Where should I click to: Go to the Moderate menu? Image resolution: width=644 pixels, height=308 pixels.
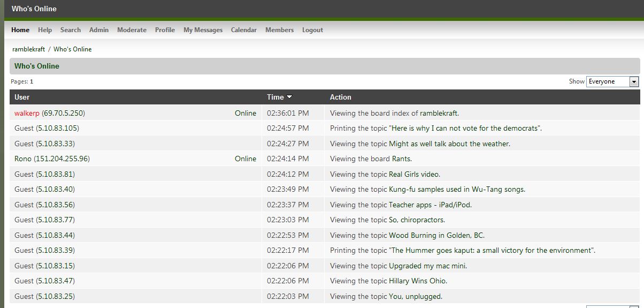[x=132, y=30]
